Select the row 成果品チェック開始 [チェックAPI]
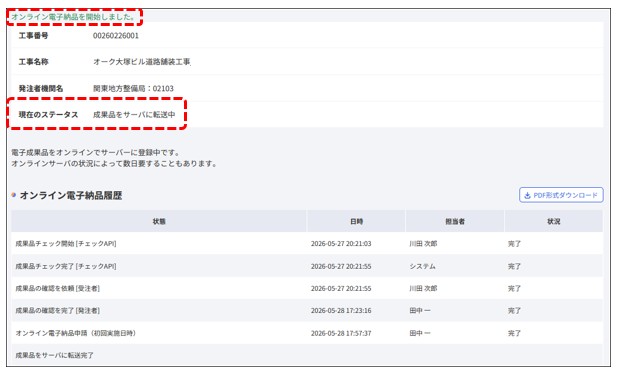Viewport: 617px width, 374px height. click(x=307, y=244)
